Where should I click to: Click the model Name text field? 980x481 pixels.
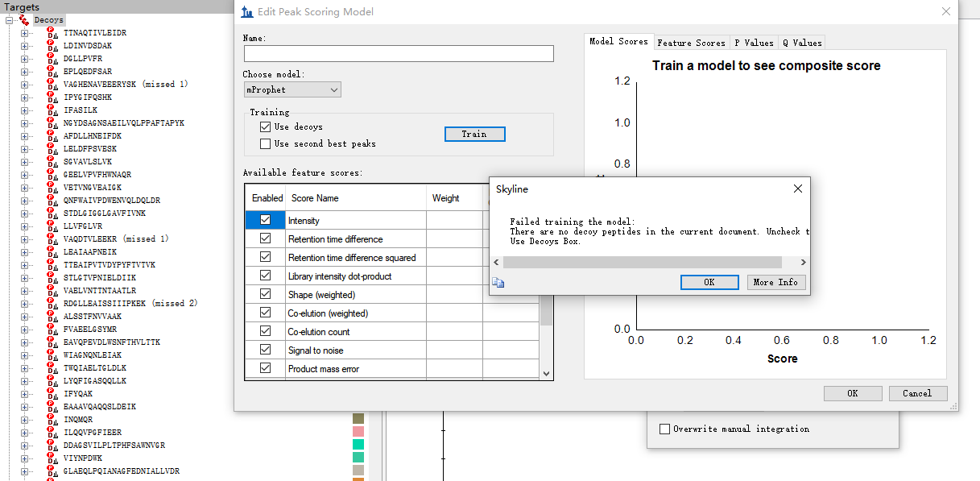pos(399,54)
